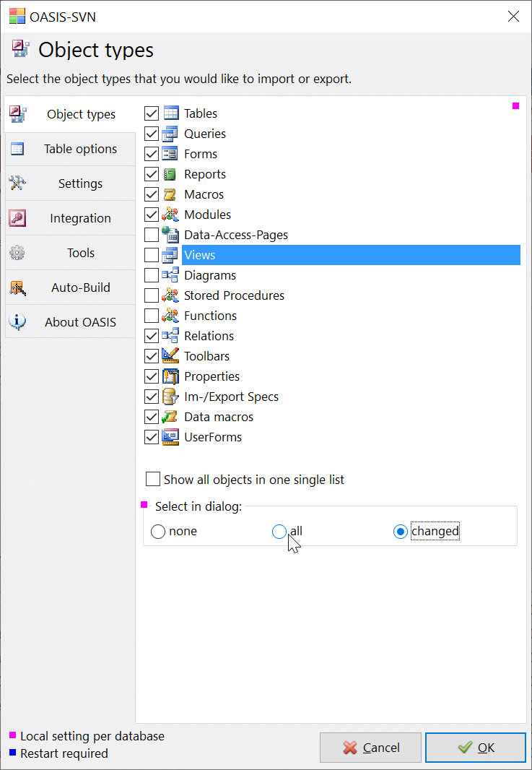The image size is (532, 770).
Task: Click the Im-/Export Specs label
Action: 232,397
